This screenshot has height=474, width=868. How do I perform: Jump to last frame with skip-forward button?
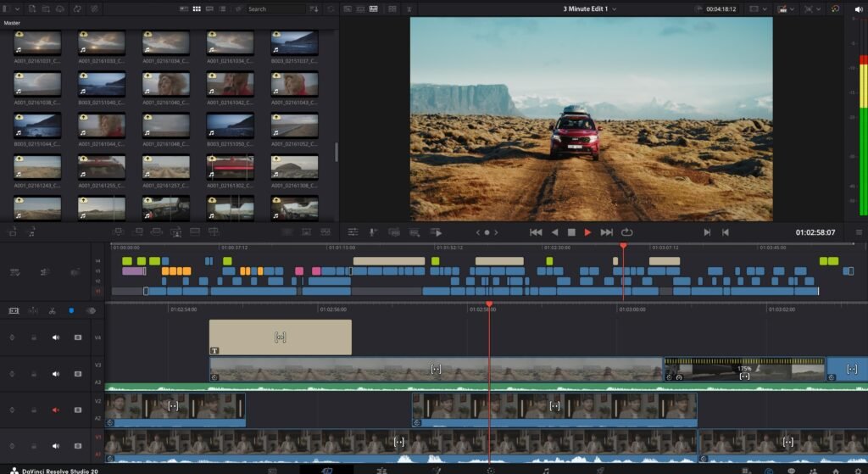pos(607,232)
